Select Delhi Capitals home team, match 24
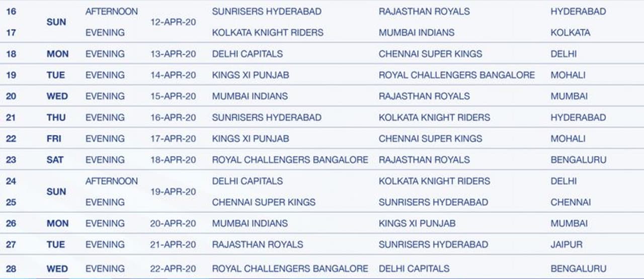 point(247,181)
